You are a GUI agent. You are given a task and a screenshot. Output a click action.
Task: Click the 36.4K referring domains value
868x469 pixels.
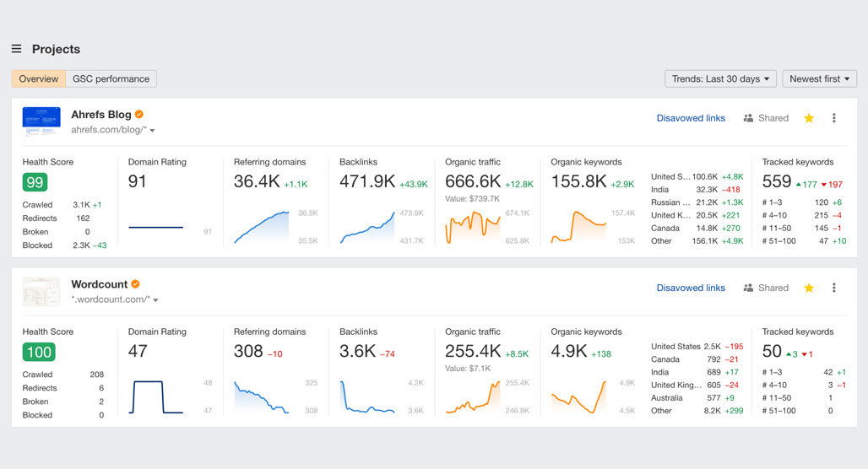tap(257, 181)
